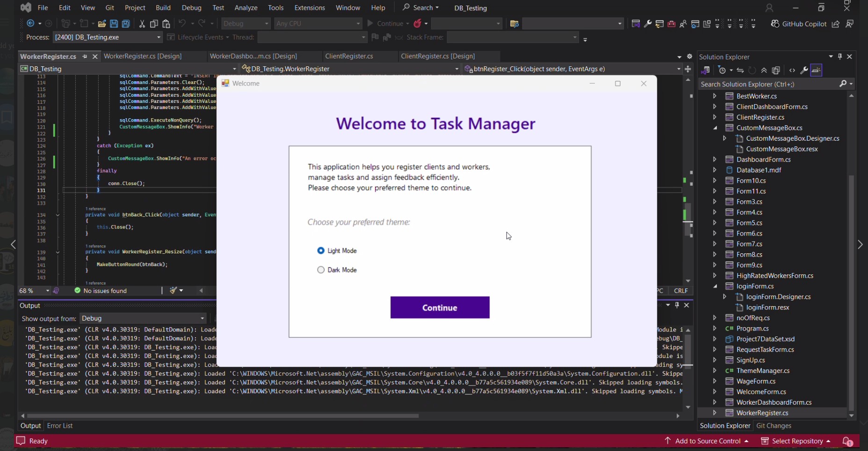The image size is (868, 451).
Task: Click Collapse All icon in Solution Explorer
Action: pyautogui.click(x=764, y=70)
